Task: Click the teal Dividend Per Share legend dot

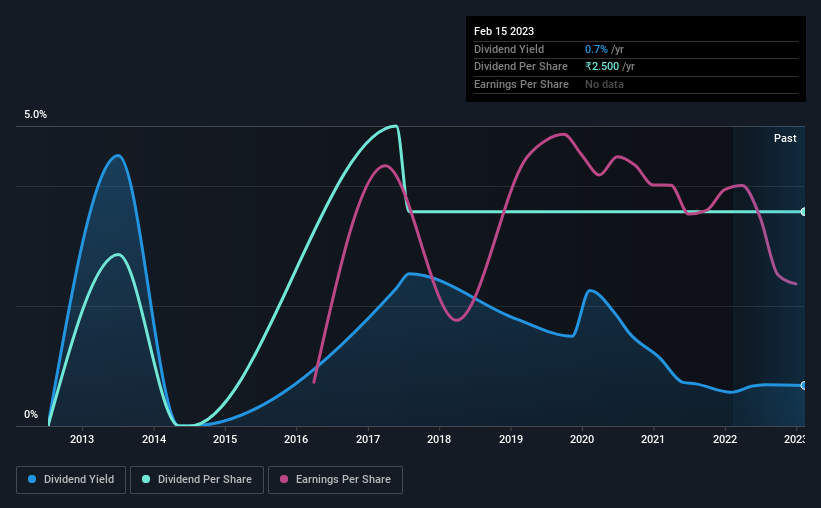Action: tap(146, 479)
